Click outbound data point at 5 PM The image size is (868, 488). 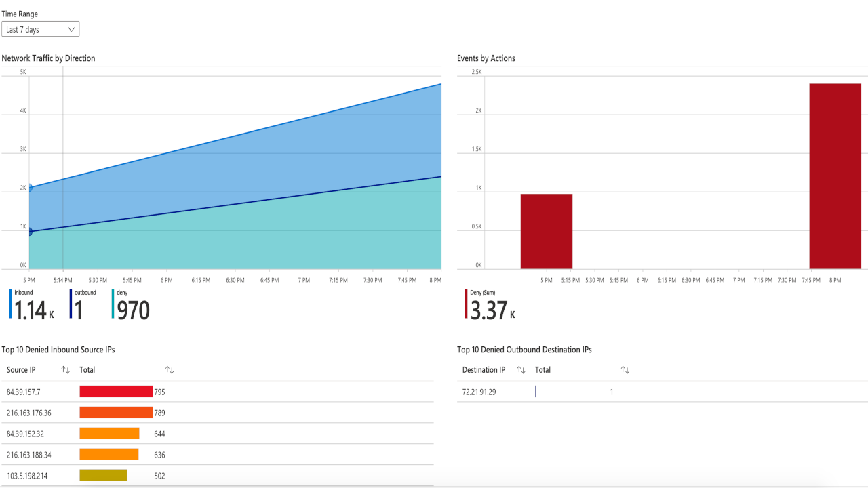pyautogui.click(x=28, y=232)
